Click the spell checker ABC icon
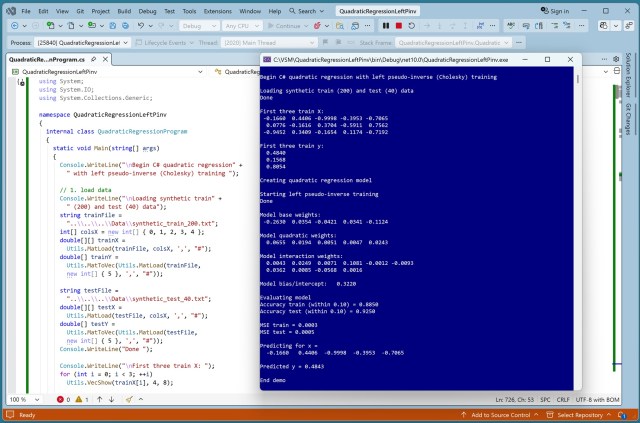The image size is (640, 423). pos(511,26)
